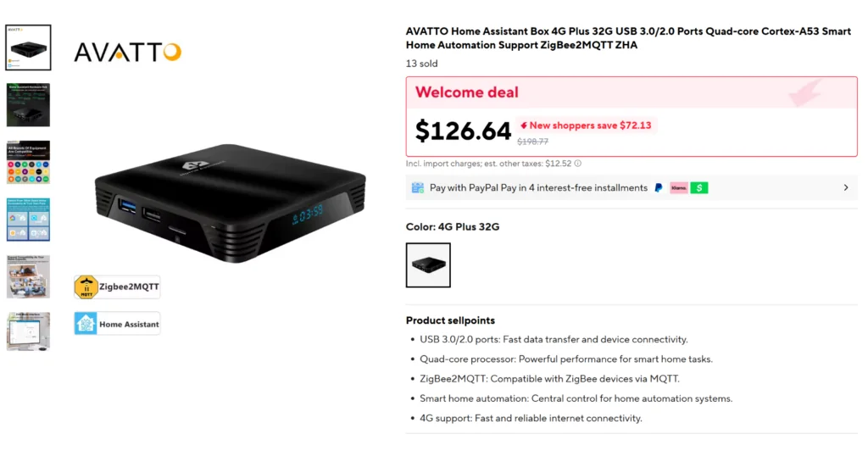This screenshot has height=451, width=868.
Task: Open the last web interface thumbnail
Action: [28, 331]
